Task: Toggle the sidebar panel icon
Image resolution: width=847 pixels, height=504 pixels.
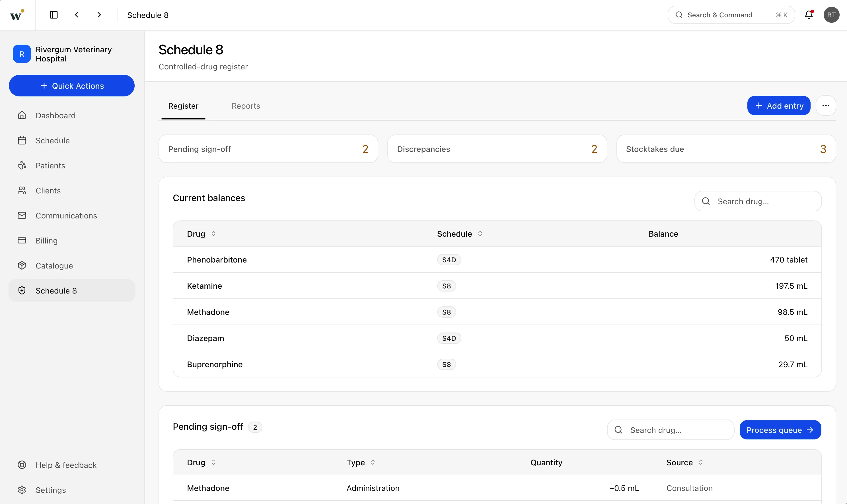Action: pyautogui.click(x=54, y=15)
